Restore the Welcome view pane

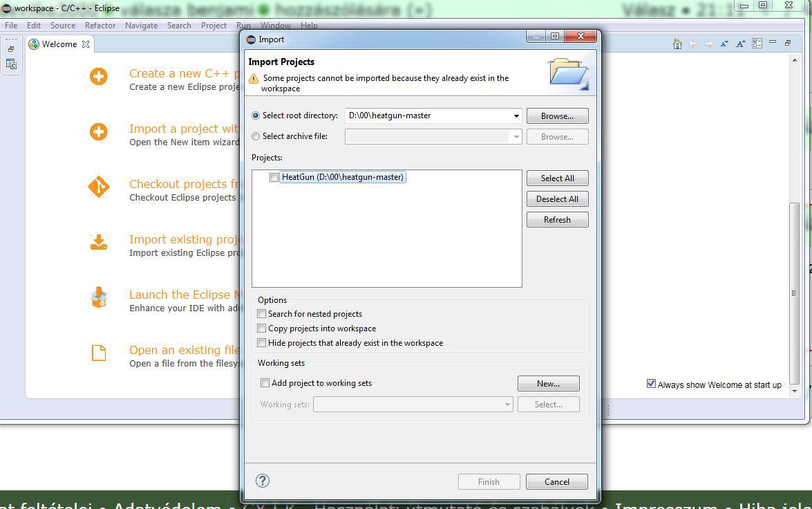click(x=788, y=43)
